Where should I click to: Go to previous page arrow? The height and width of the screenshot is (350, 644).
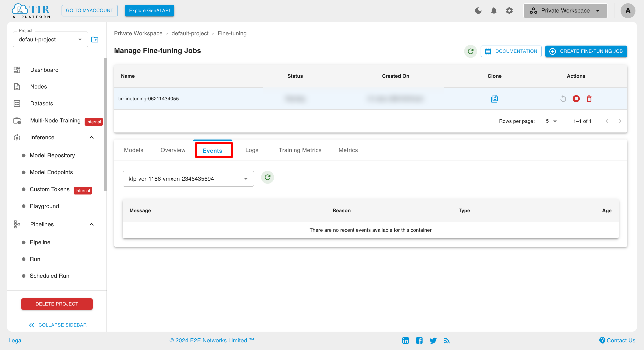pos(607,121)
